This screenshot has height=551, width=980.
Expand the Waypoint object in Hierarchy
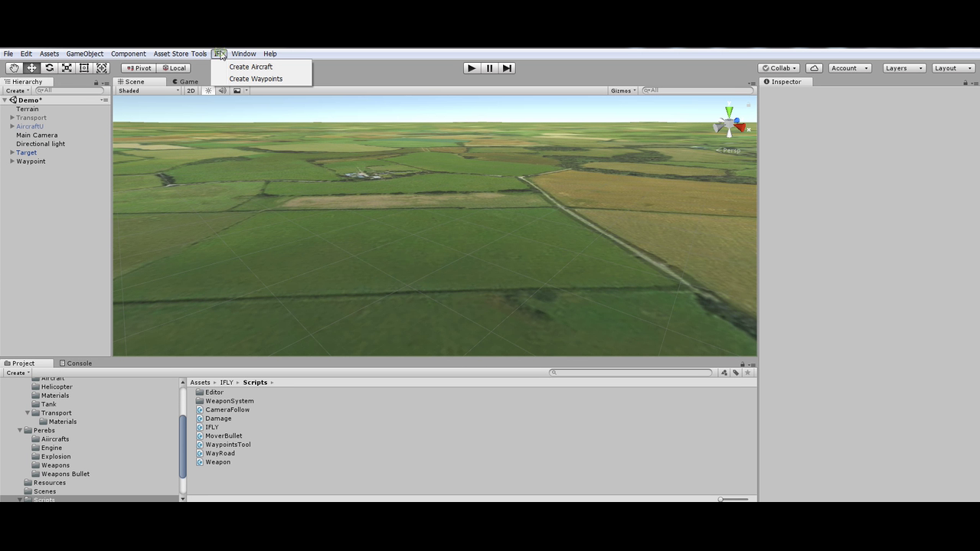12,161
